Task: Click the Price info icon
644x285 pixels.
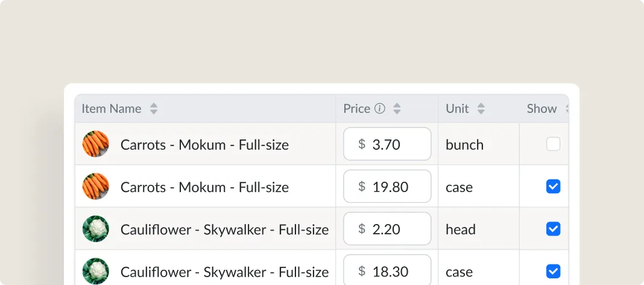Action: tap(379, 109)
